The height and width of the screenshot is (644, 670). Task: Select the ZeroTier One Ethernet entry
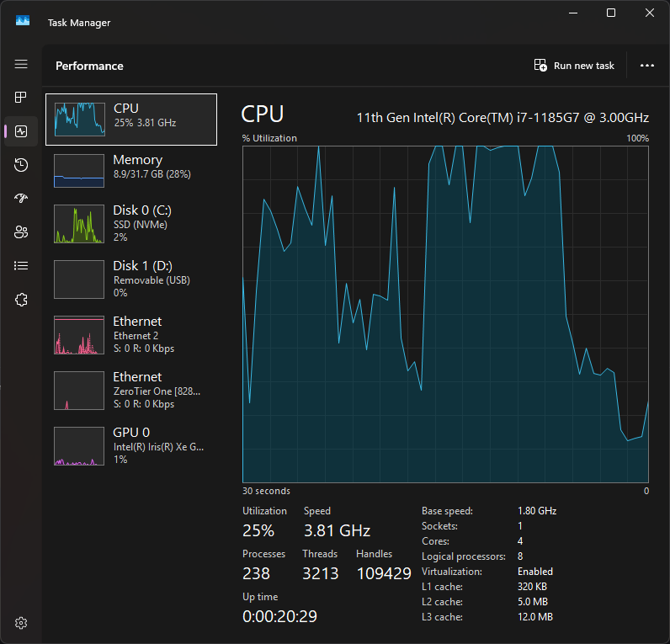pyautogui.click(x=131, y=390)
